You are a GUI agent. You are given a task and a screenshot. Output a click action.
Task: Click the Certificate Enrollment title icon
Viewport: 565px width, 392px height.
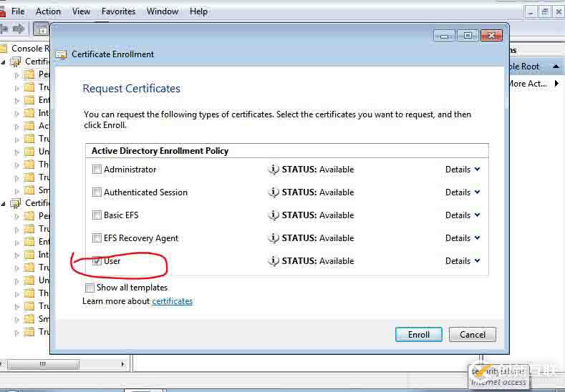tap(62, 54)
